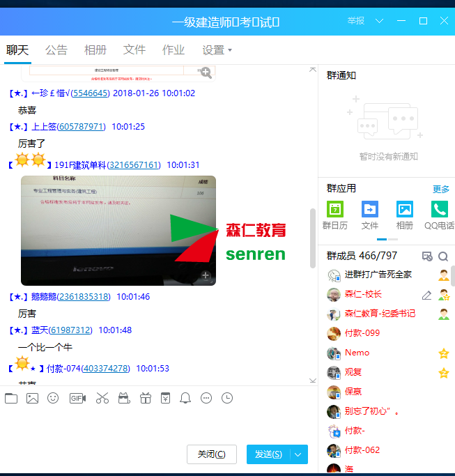Switch to the 聊天 tab

[17, 50]
